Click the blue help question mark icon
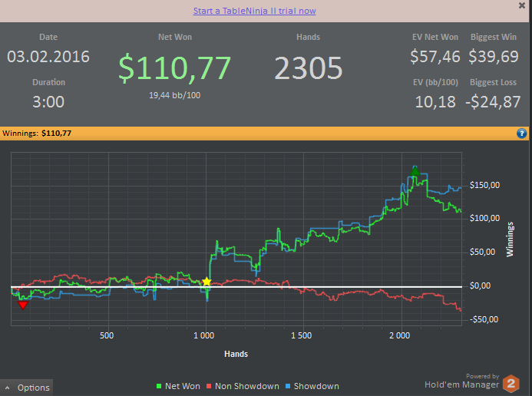 [x=521, y=134]
